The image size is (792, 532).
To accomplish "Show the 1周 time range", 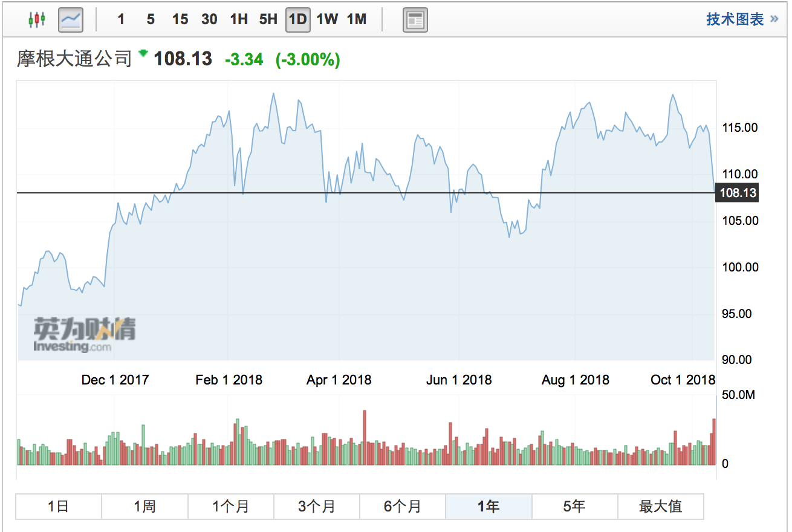I will (144, 507).
